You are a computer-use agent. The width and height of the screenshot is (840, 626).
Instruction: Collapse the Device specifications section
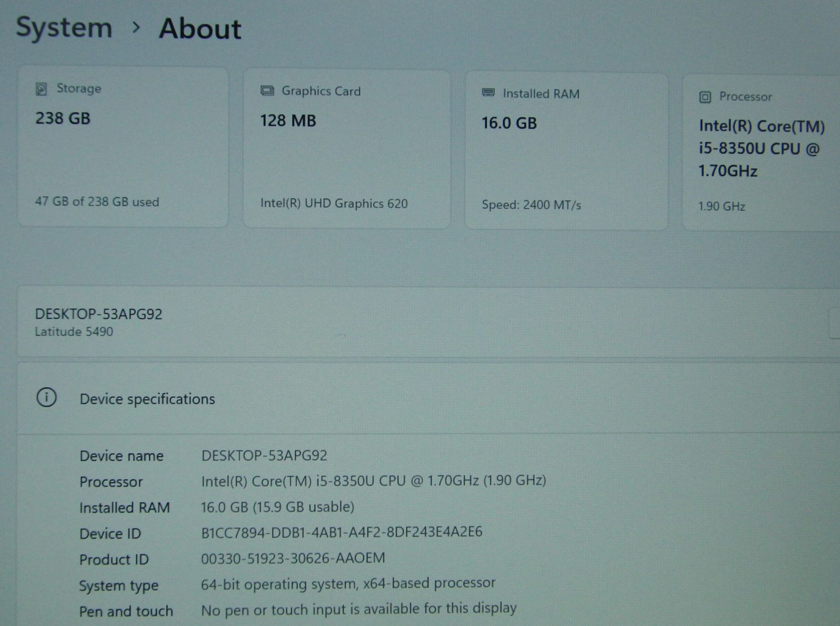click(x=147, y=399)
